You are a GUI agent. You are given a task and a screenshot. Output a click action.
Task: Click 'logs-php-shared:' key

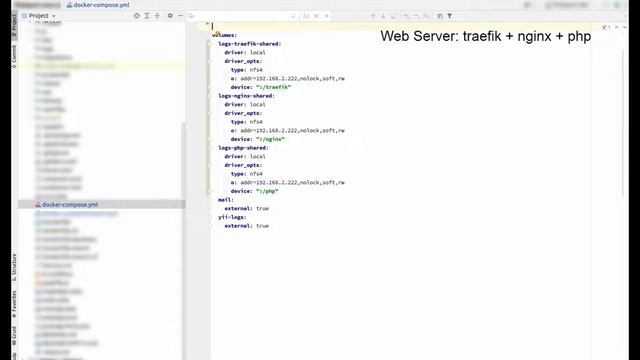(x=243, y=148)
